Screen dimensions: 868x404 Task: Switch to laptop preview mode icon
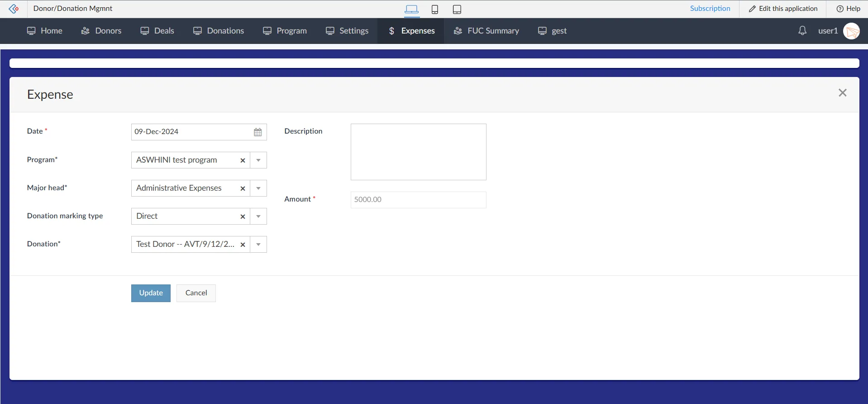coord(412,9)
